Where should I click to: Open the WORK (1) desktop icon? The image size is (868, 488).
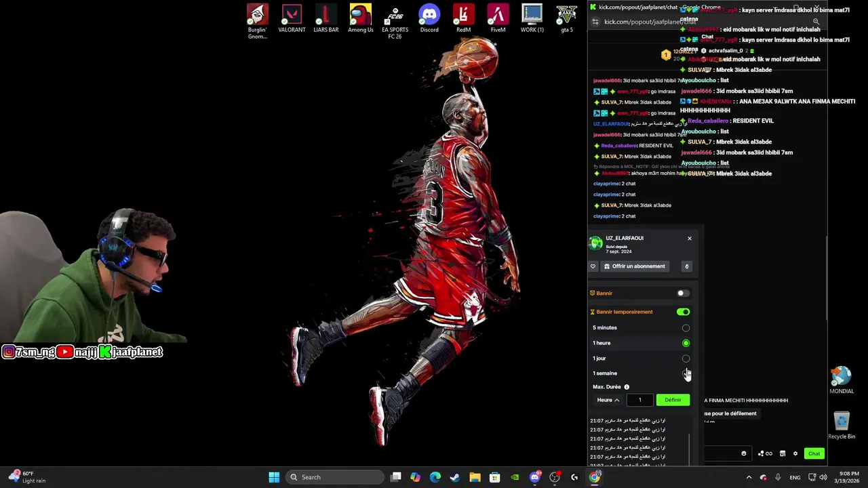click(532, 19)
